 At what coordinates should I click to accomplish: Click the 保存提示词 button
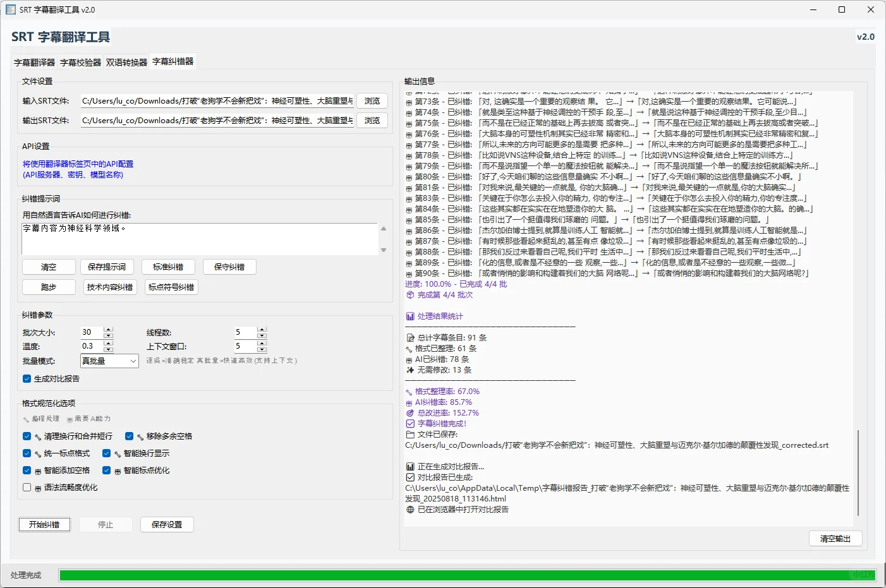click(x=107, y=267)
